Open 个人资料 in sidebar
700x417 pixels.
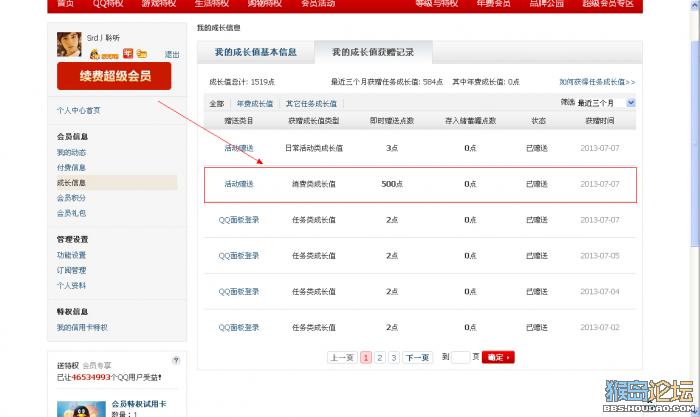tap(71, 285)
